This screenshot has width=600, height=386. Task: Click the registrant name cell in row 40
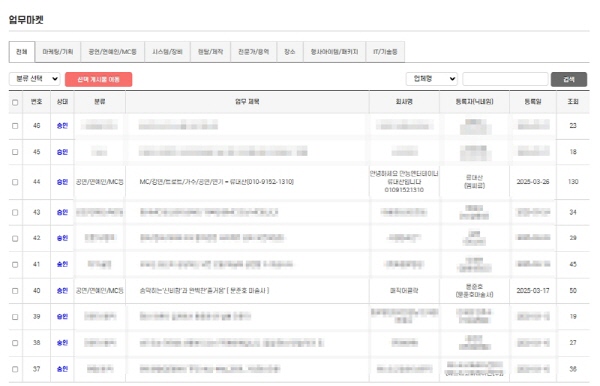474,290
